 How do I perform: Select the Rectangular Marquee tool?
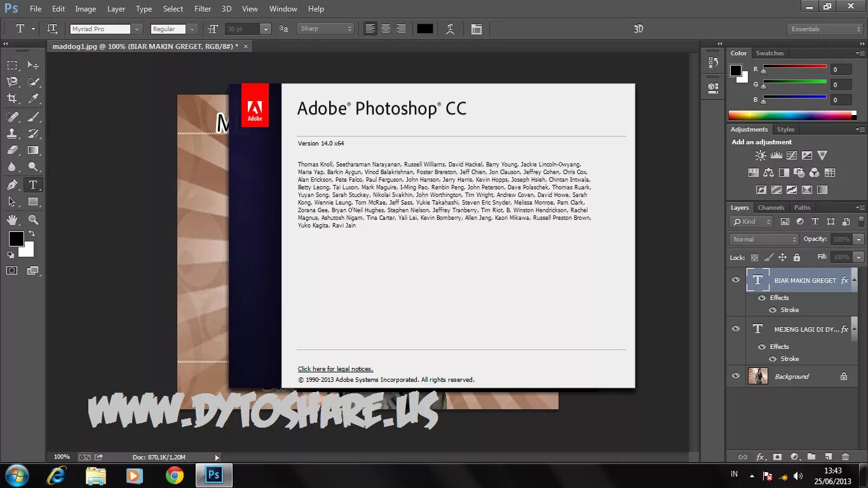[12, 65]
